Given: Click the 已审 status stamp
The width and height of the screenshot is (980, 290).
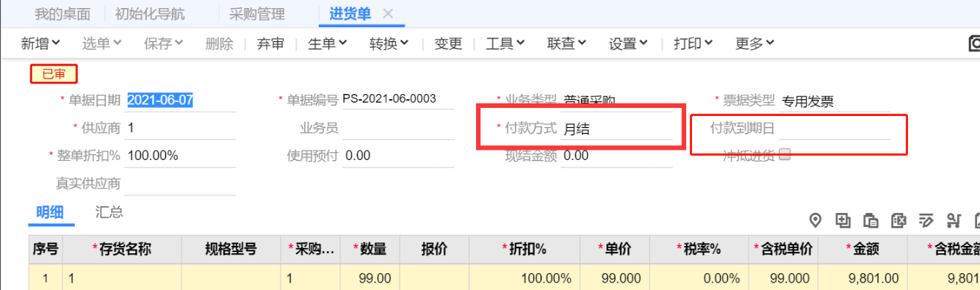Looking at the screenshot, I should 54,73.
